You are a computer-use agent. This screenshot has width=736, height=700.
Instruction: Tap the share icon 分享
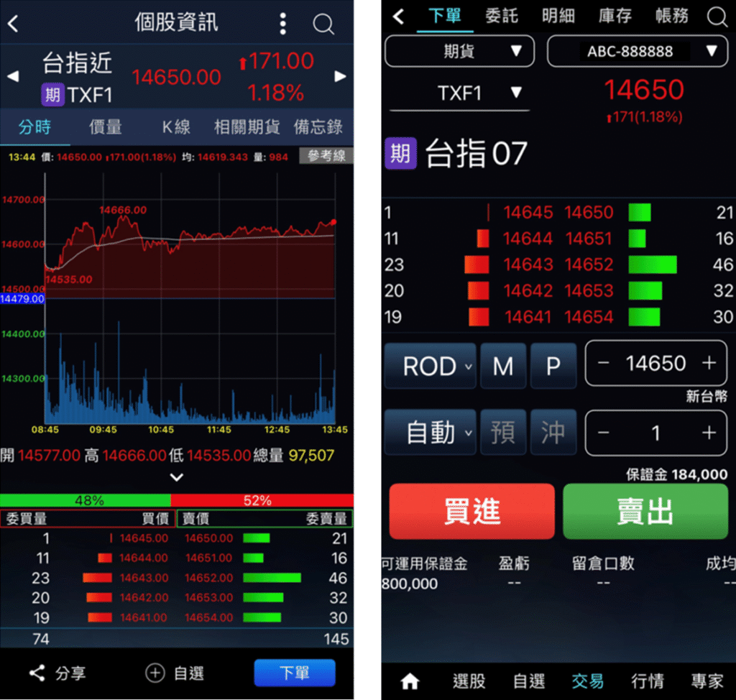point(37,673)
